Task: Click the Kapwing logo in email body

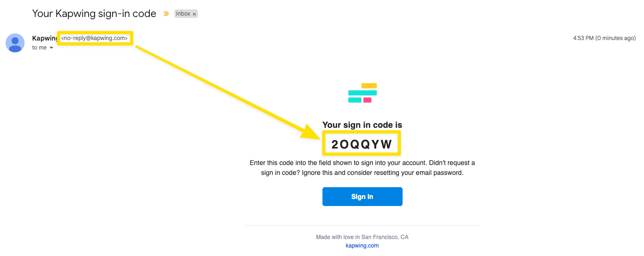Action: click(x=362, y=93)
